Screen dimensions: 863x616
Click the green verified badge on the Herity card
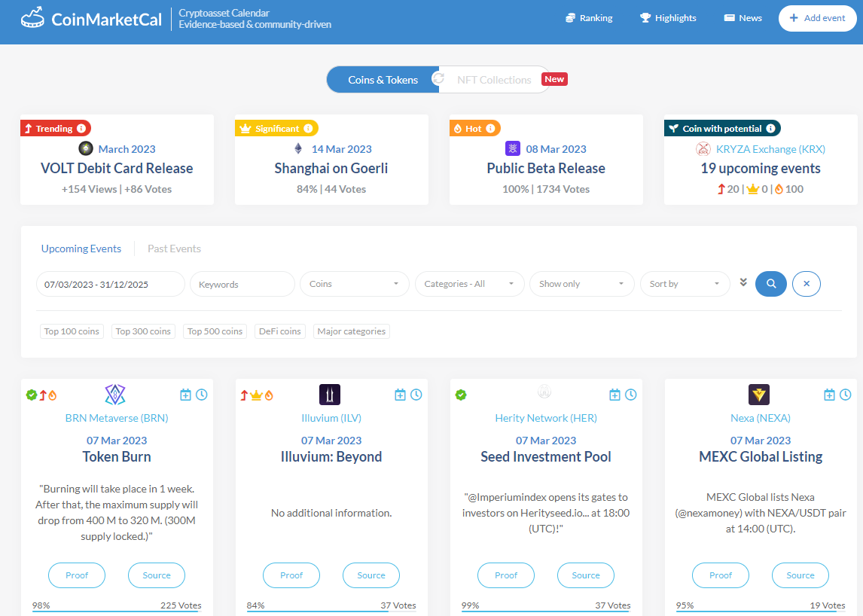pyautogui.click(x=461, y=395)
